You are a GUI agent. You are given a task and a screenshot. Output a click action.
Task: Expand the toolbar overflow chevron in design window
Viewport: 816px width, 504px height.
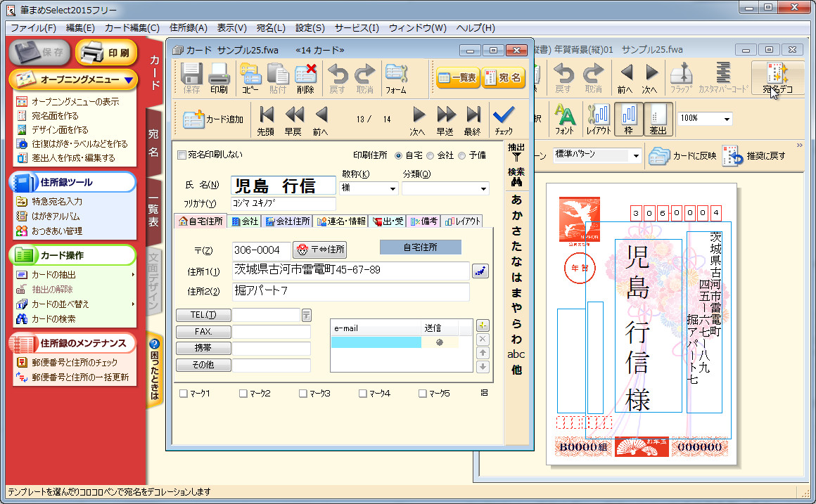pyautogui.click(x=799, y=146)
